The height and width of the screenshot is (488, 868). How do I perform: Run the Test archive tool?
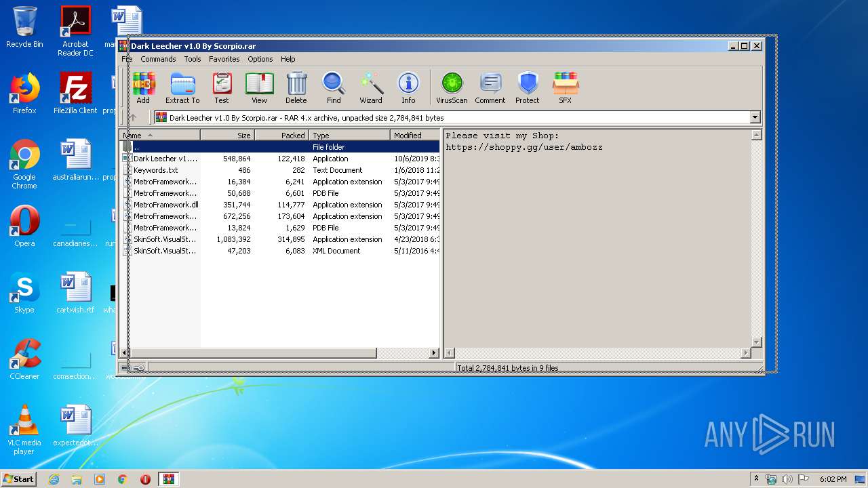222,88
